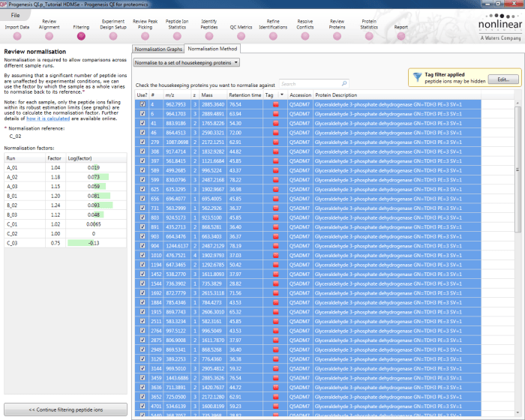Image resolution: width=525 pixels, height=420 pixels.
Task: Click the housekeeping proteins search field
Action: pyautogui.click(x=313, y=84)
